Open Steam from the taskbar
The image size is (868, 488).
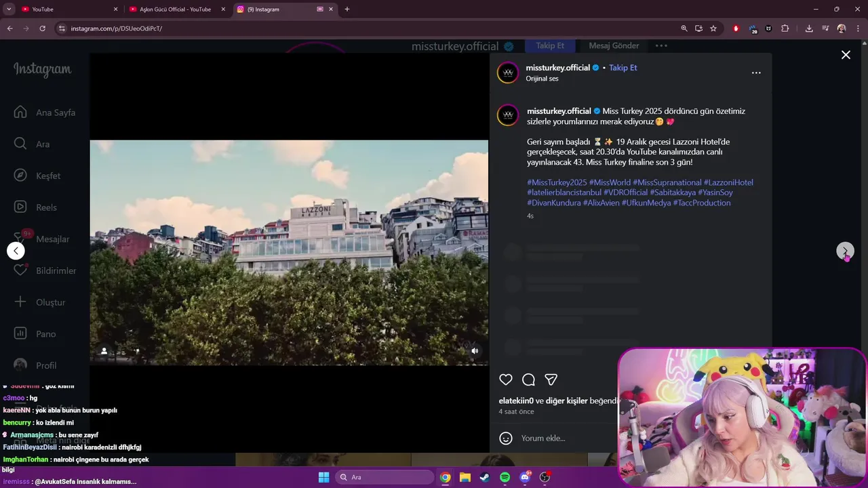[x=485, y=477]
